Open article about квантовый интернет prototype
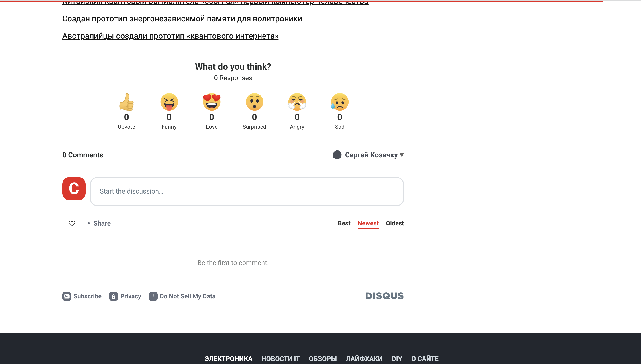641x364 pixels. click(x=170, y=36)
